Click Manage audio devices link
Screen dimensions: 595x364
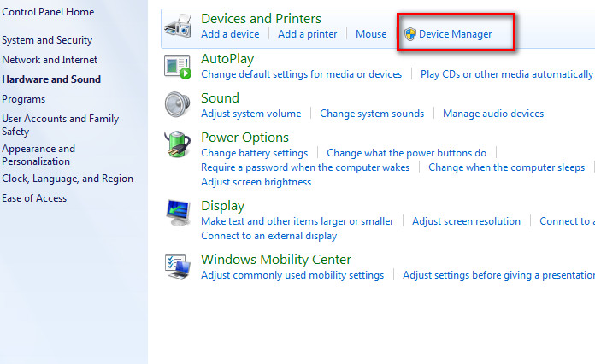click(x=493, y=114)
